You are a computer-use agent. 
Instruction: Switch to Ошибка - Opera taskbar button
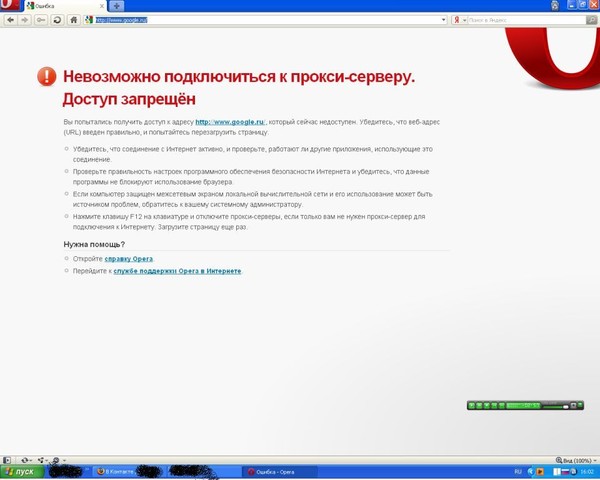point(280,472)
